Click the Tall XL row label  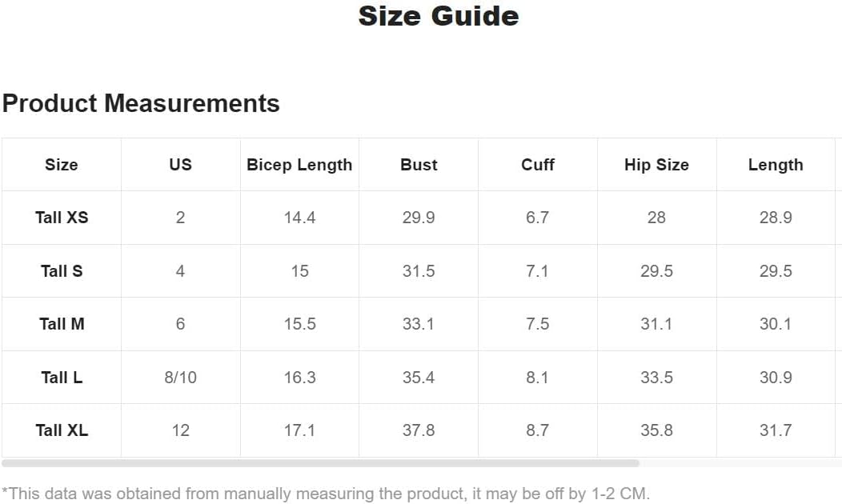point(62,430)
